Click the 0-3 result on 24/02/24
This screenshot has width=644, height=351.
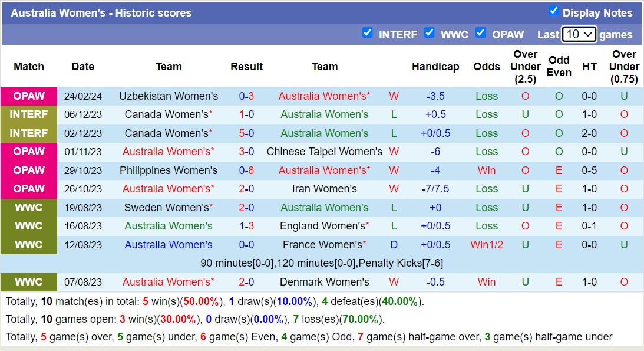pos(246,96)
